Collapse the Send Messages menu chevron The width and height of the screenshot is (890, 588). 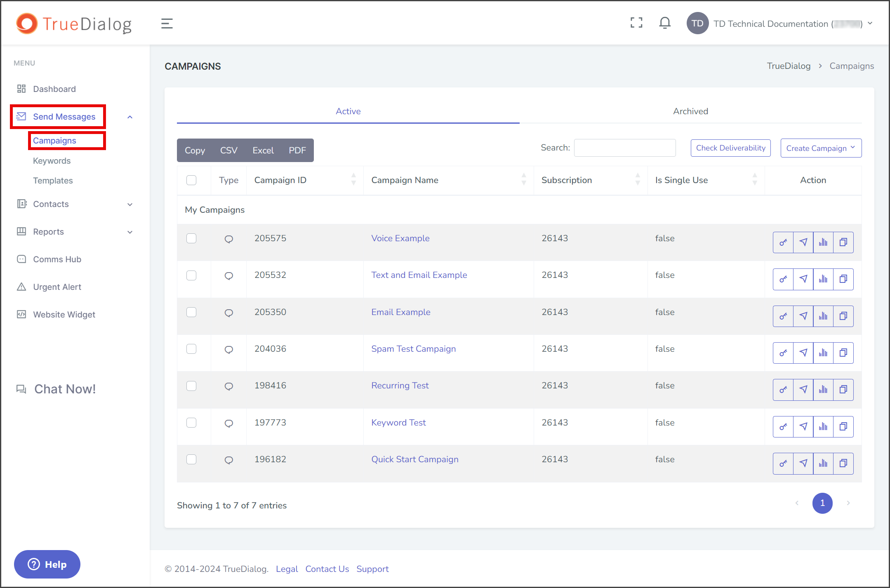[x=130, y=117]
